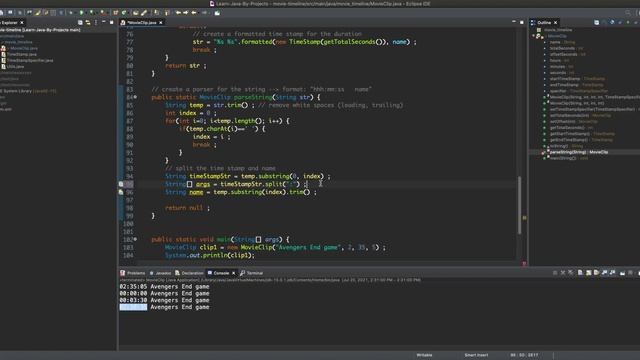
Task: Close the Console tab
Action: coord(233,273)
